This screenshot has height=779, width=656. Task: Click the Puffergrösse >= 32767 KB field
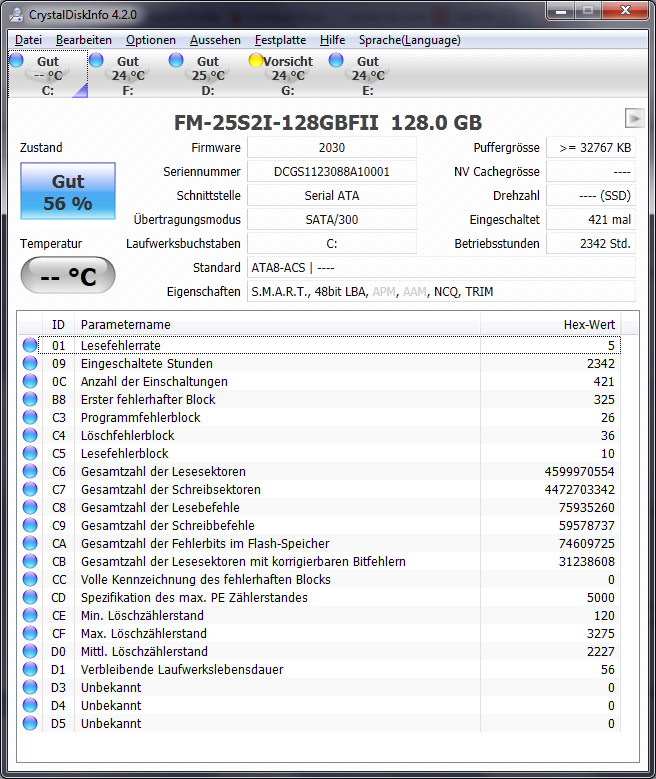click(x=591, y=148)
